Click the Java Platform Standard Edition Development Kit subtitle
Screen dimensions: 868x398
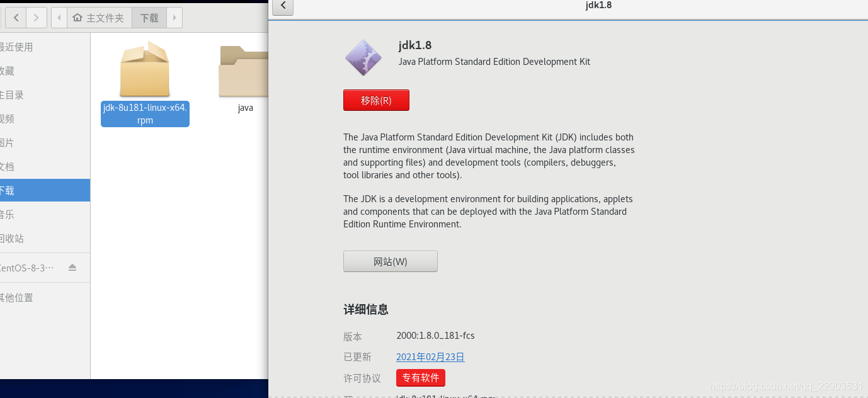coord(494,62)
